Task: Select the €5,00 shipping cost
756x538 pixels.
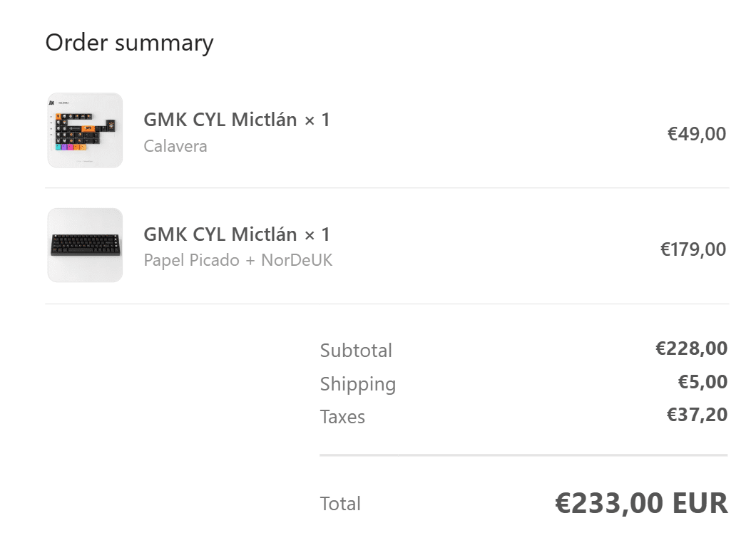Action: pyautogui.click(x=703, y=382)
